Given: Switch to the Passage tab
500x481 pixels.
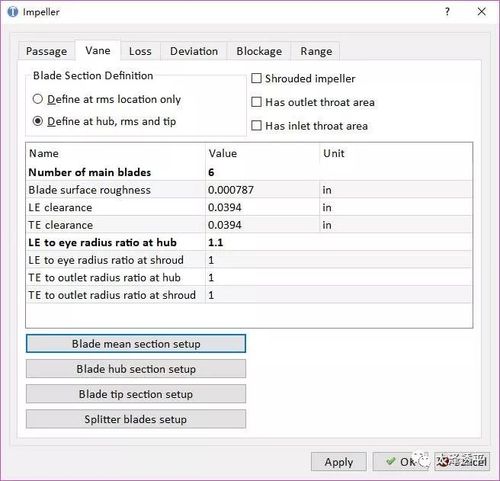Looking at the screenshot, I should tap(46, 51).
